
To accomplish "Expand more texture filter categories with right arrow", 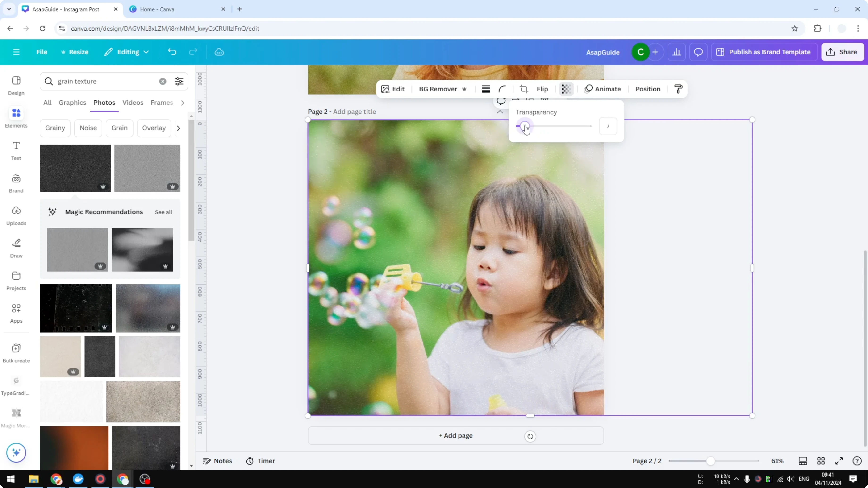I will [178, 128].
